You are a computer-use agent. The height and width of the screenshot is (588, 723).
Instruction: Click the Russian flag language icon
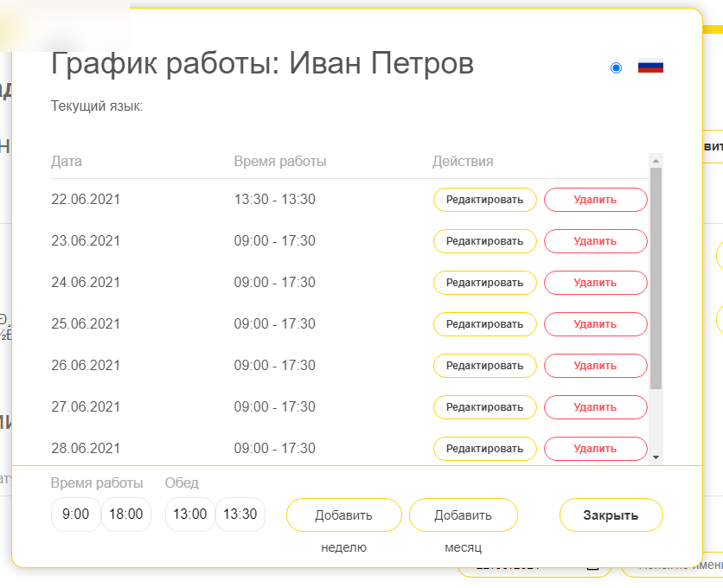coord(650,65)
